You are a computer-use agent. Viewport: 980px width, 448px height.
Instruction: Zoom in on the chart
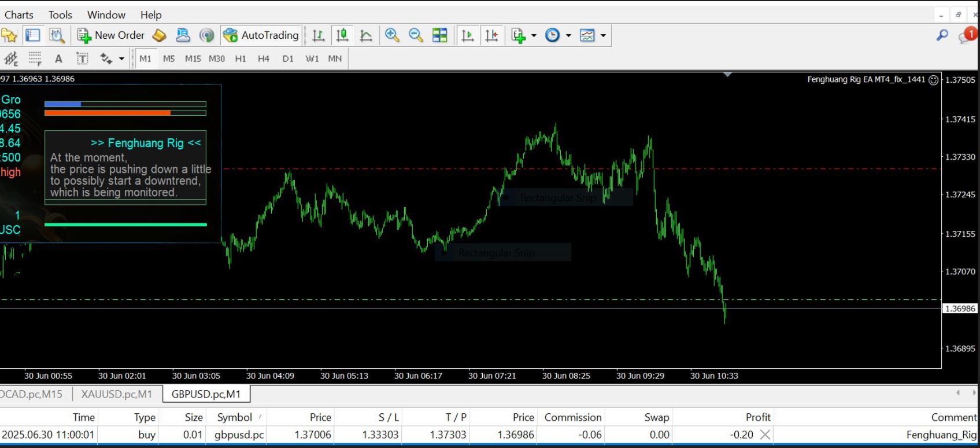point(392,35)
